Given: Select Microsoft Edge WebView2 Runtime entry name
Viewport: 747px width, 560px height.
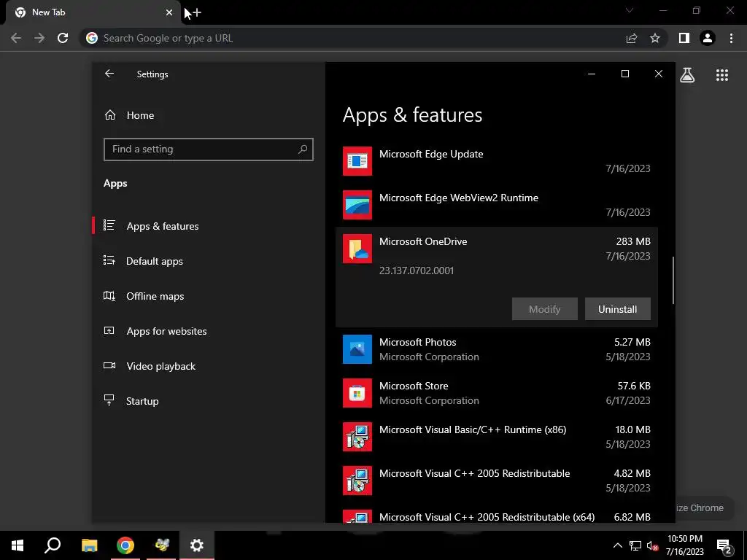Looking at the screenshot, I should (x=459, y=198).
